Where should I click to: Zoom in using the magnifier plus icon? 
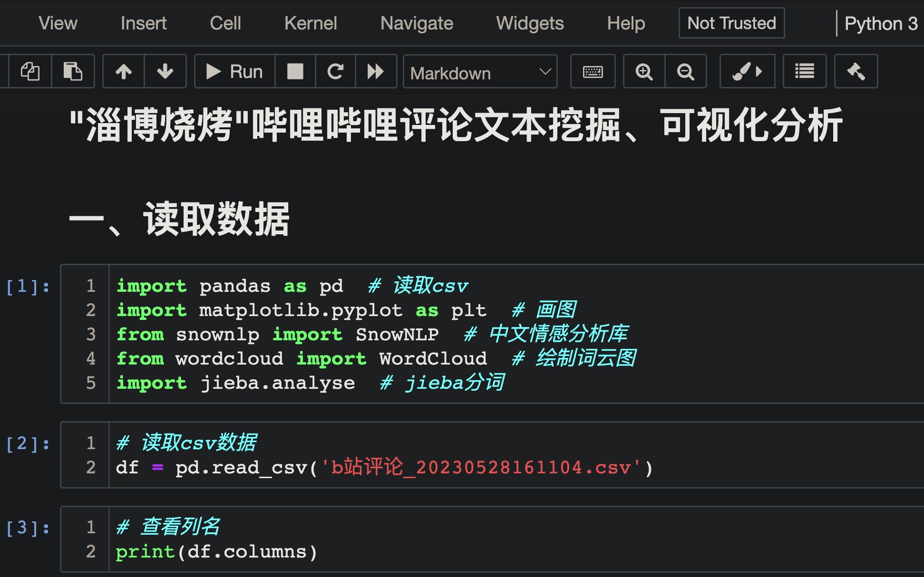point(644,71)
